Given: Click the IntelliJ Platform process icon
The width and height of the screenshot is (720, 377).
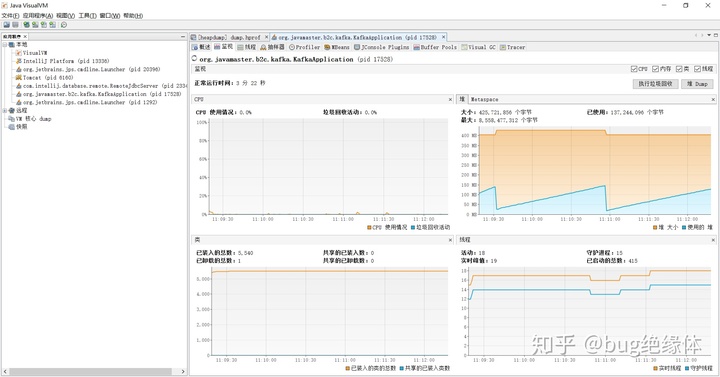Looking at the screenshot, I should point(19,61).
